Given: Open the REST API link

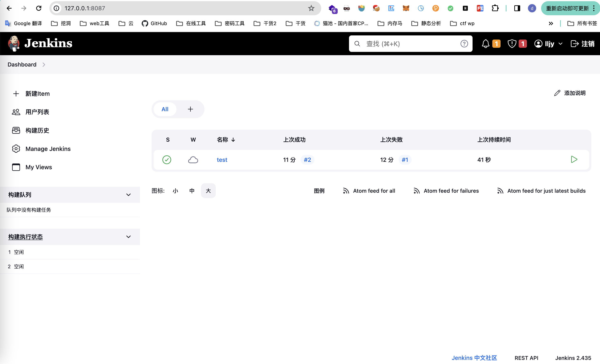Looking at the screenshot, I should coord(526,358).
